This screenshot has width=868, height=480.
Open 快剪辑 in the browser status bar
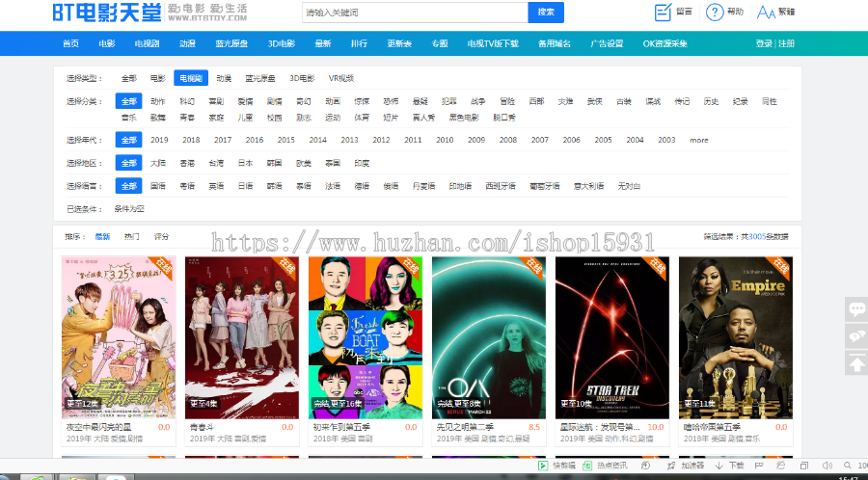tap(557, 466)
